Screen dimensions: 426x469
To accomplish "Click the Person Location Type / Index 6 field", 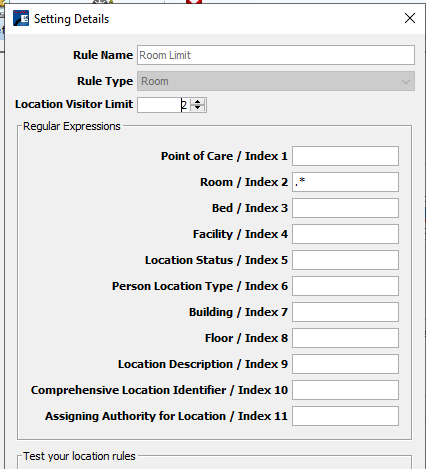I will [x=345, y=286].
